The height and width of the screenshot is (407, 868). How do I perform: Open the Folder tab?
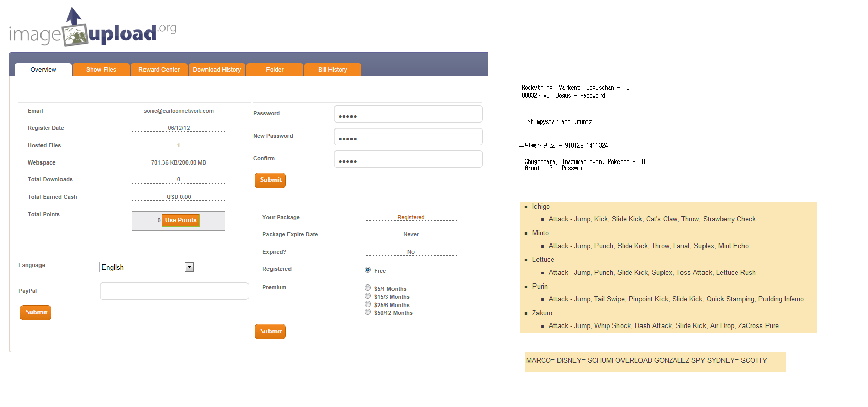(x=275, y=70)
